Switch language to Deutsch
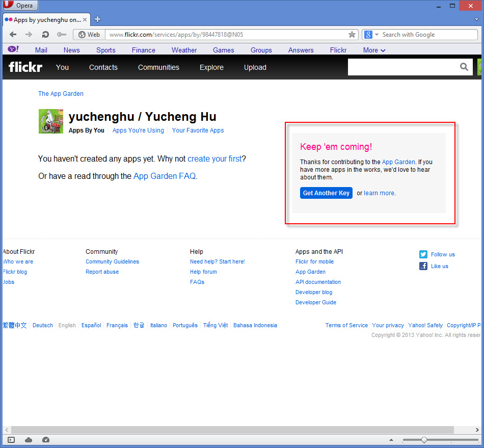Image resolution: width=484 pixels, height=448 pixels. coord(43,325)
